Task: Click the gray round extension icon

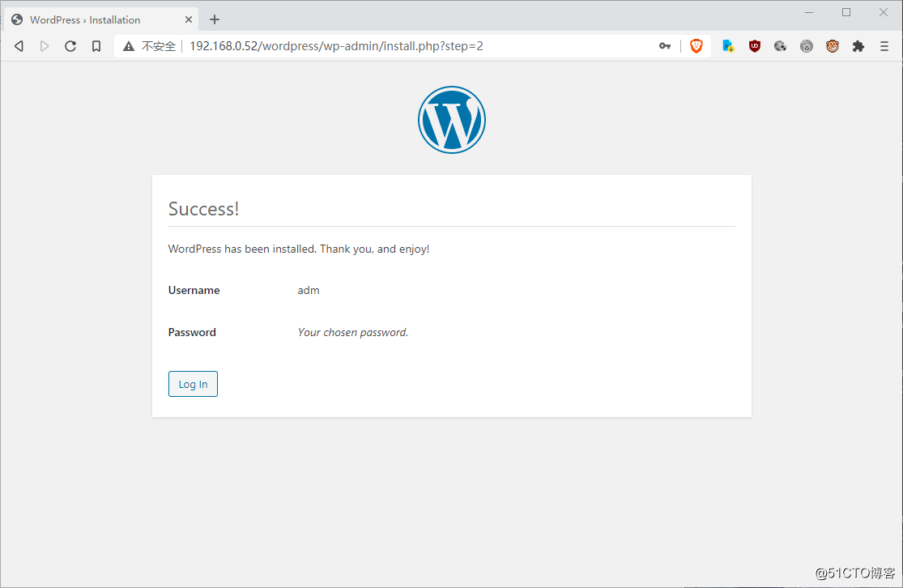Action: point(807,46)
